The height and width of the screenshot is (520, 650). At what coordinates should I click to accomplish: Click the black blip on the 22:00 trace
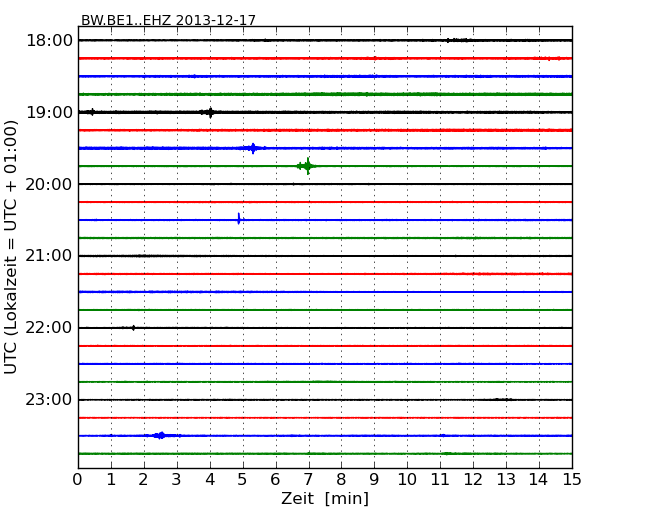[x=133, y=328]
